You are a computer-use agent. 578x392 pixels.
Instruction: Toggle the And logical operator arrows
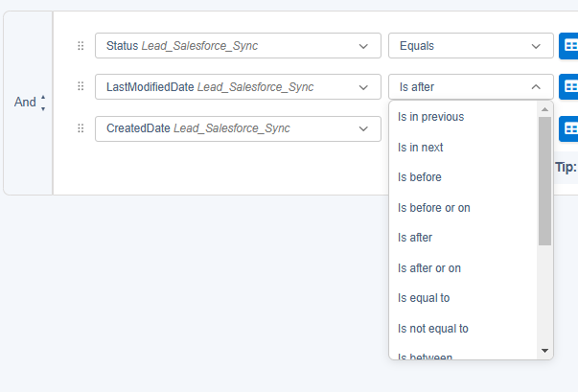point(43,103)
